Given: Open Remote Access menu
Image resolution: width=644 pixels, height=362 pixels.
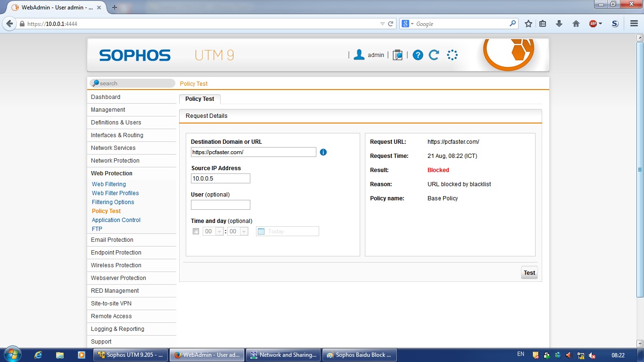Looking at the screenshot, I should pos(132,316).
